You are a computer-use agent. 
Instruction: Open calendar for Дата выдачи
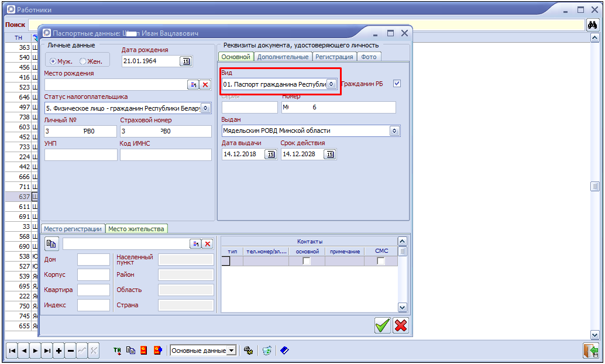[x=270, y=154]
